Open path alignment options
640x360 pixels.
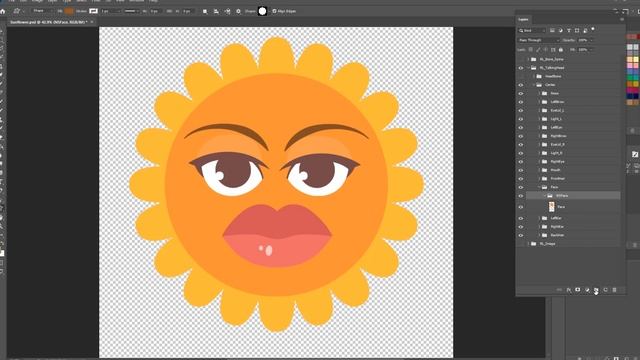tap(216, 11)
